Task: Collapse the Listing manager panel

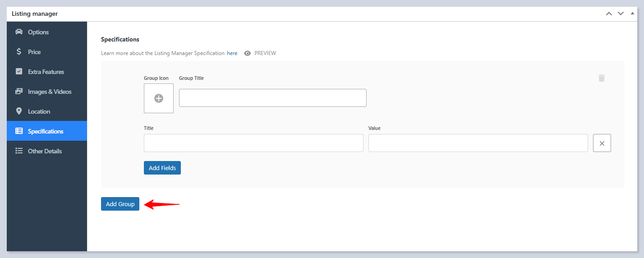Action: 632,14
